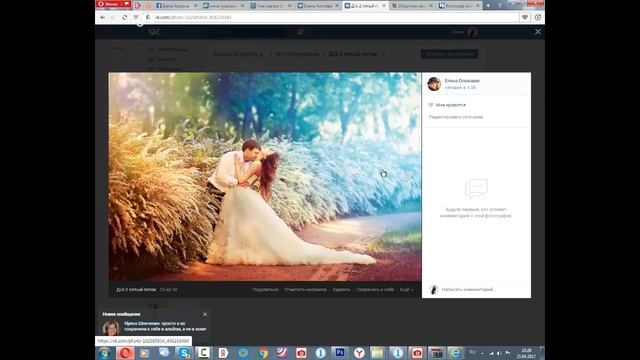Image resolution: width=640 pixels, height=360 pixels.
Task: Open author name link 'Елена Ольховая'
Action: (x=462, y=81)
